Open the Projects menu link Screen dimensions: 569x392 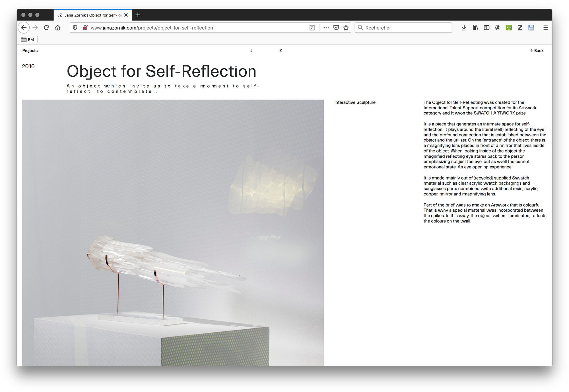click(30, 51)
